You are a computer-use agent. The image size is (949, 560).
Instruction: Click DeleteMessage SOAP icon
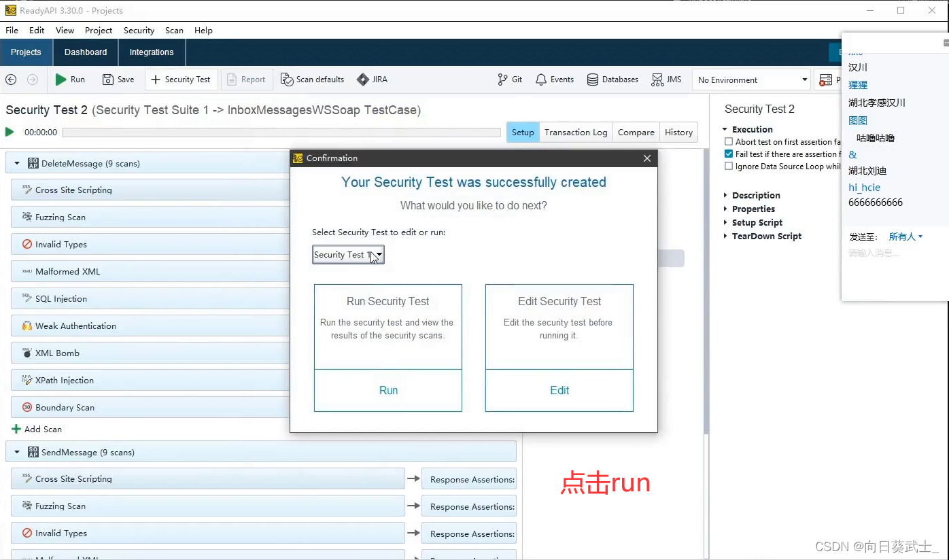click(x=33, y=163)
